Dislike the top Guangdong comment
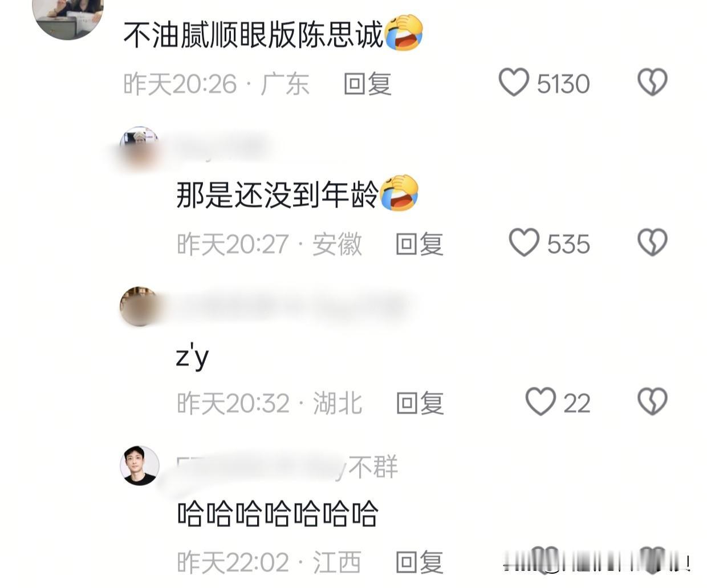707x588 pixels. coord(652,83)
